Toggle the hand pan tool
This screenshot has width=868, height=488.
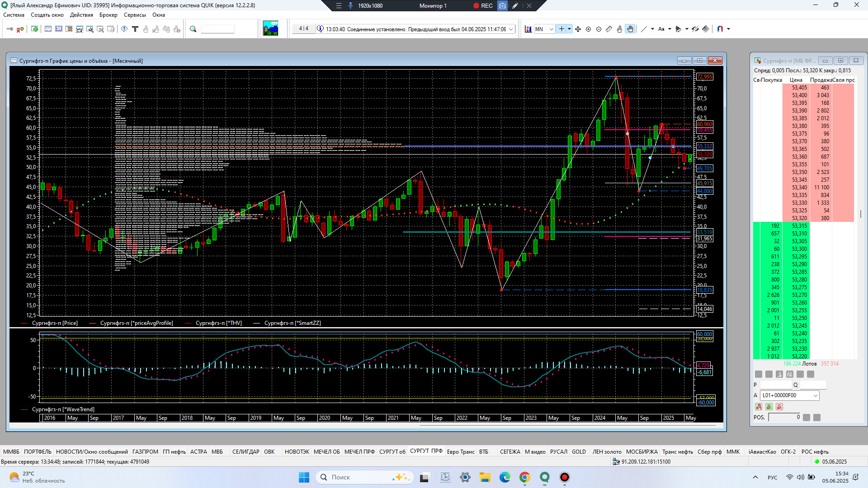[630, 29]
